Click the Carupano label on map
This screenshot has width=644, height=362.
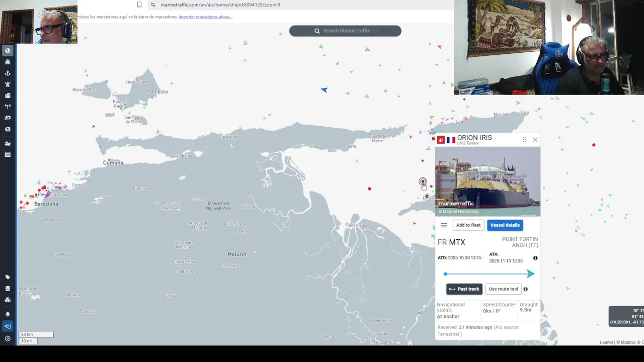pyautogui.click(x=228, y=137)
